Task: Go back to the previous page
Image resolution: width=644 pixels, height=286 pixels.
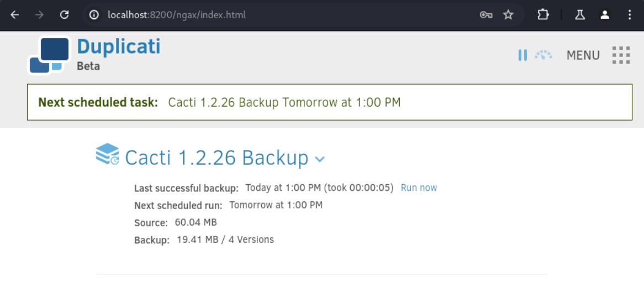Action: (15, 15)
